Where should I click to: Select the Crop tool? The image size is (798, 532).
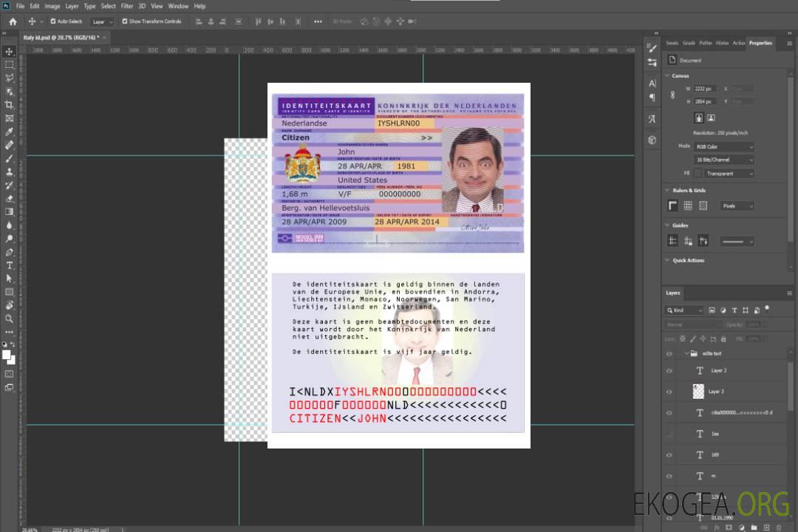click(10, 105)
